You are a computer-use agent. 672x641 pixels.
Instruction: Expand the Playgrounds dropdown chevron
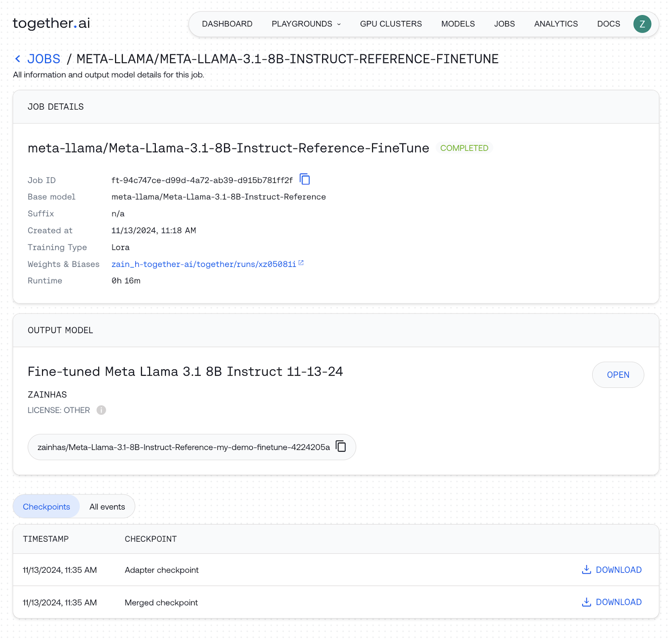(339, 24)
